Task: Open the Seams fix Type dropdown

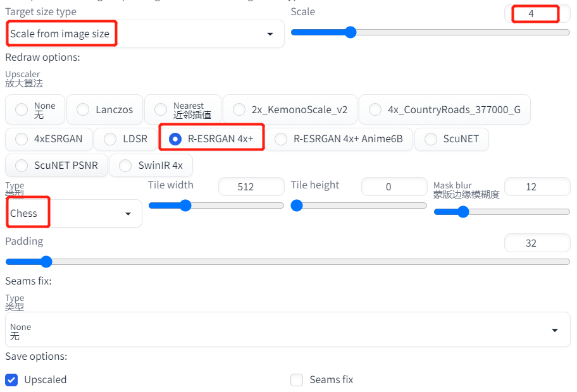Action: tap(288, 330)
